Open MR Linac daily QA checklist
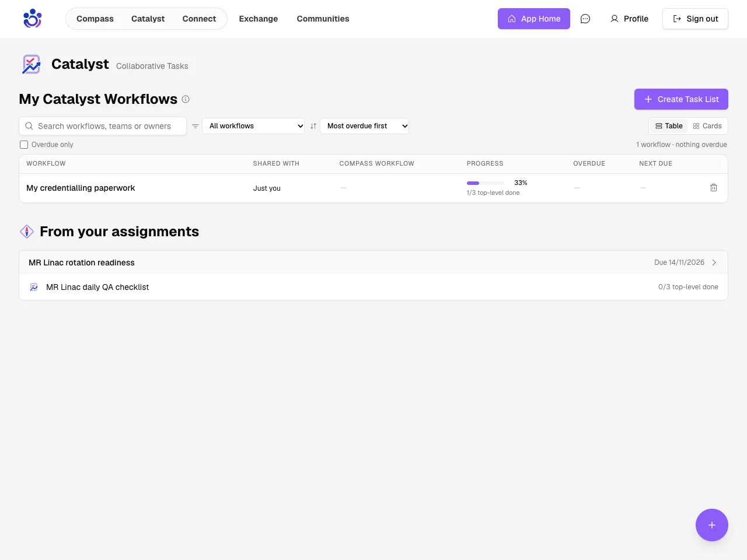The image size is (747, 560). (97, 287)
